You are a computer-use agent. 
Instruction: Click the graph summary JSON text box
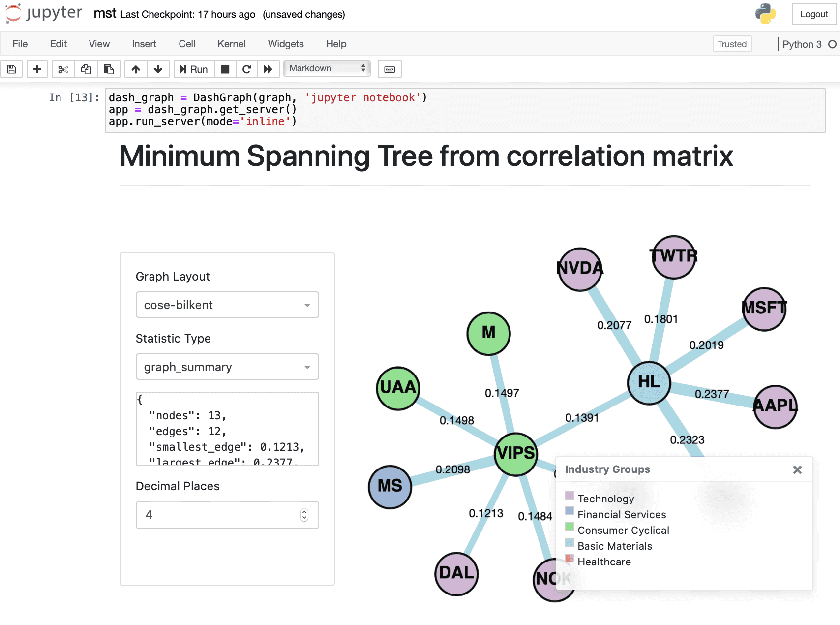coord(227,429)
